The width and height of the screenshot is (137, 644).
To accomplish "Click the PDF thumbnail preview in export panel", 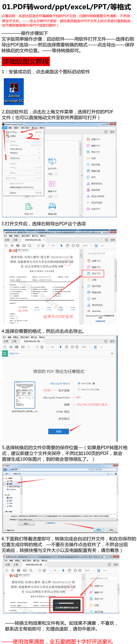I will pyautogui.click(x=25, y=395).
